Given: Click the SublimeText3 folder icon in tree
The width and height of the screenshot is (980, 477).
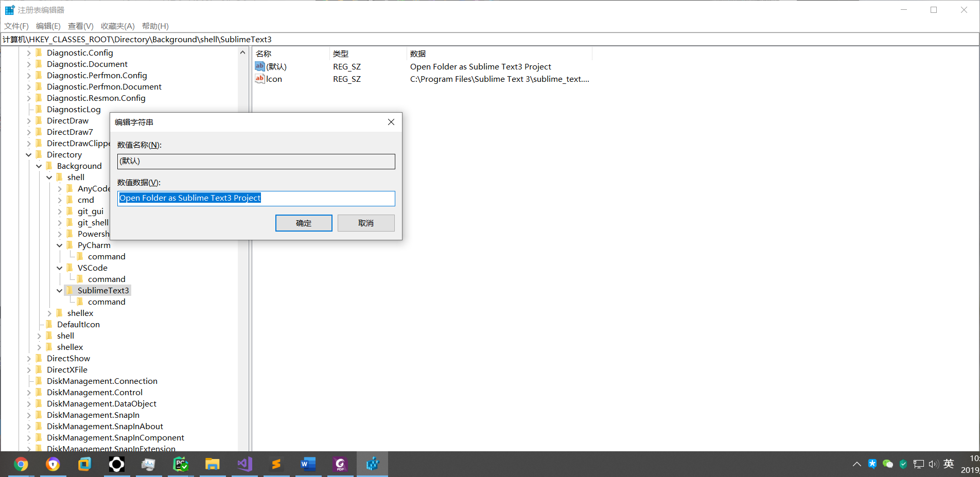Looking at the screenshot, I should pos(71,290).
